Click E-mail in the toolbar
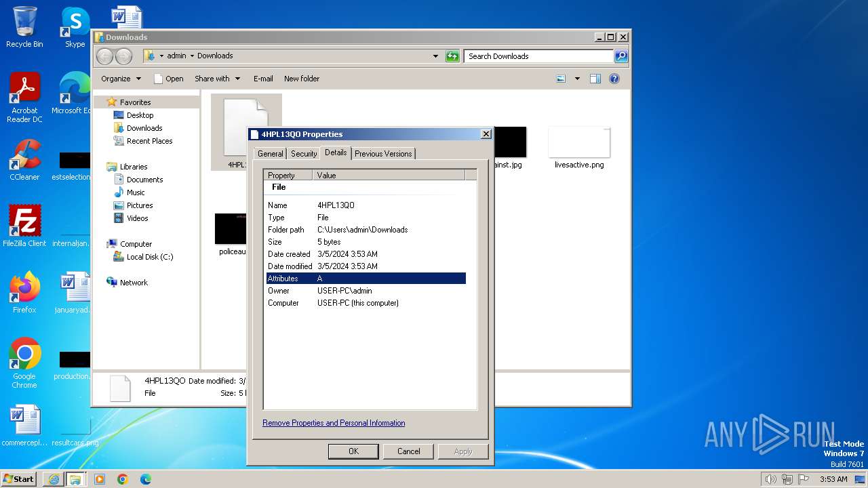The width and height of the screenshot is (868, 488). click(263, 79)
